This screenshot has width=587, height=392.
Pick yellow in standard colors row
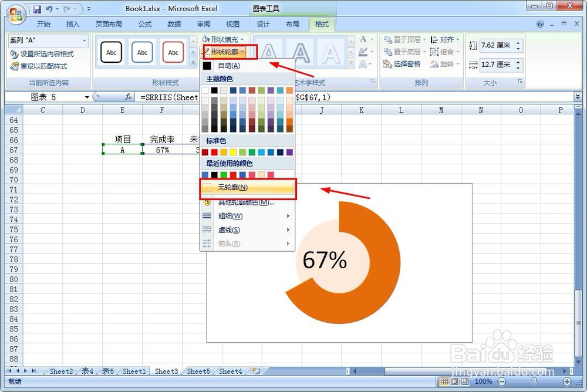point(233,152)
